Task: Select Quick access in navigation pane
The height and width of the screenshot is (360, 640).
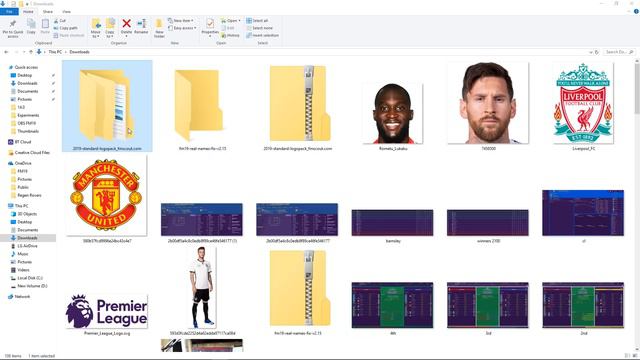Action: [x=23, y=67]
